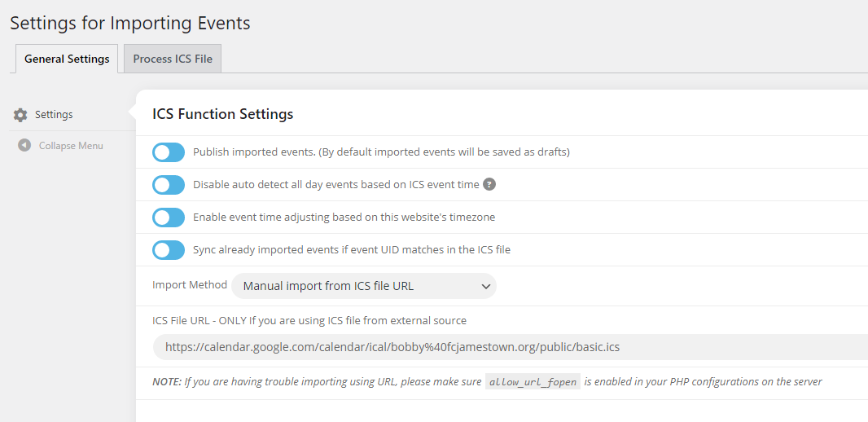Screen dimensions: 868x422
Task: Click the ICS File URL description label
Action: (x=309, y=320)
